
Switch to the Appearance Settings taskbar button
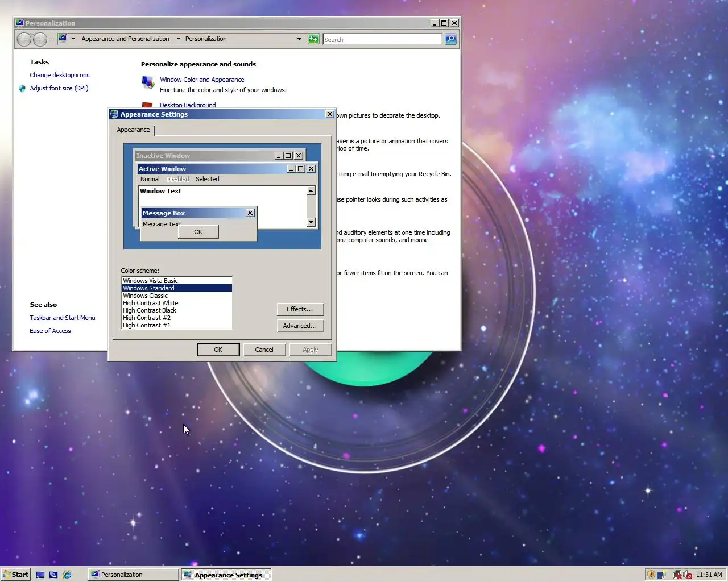pos(226,575)
